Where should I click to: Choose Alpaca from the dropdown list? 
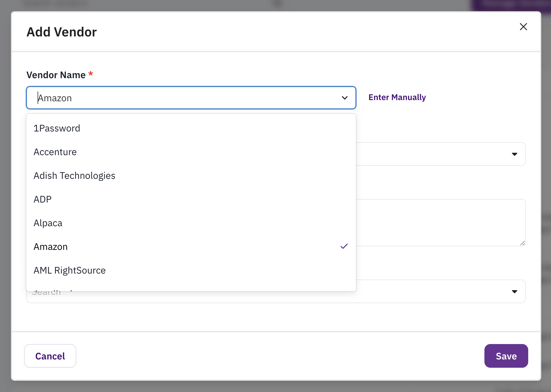click(191, 223)
